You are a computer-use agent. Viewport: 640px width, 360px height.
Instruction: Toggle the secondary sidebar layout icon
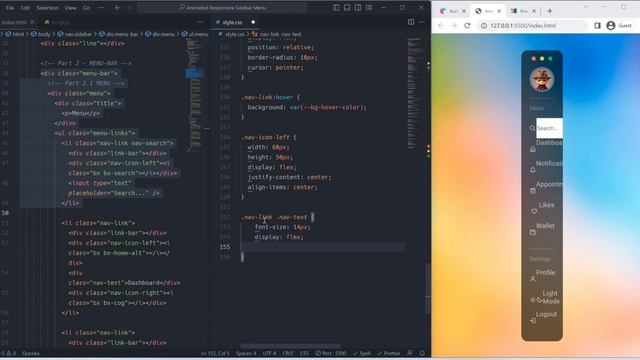coord(358,7)
